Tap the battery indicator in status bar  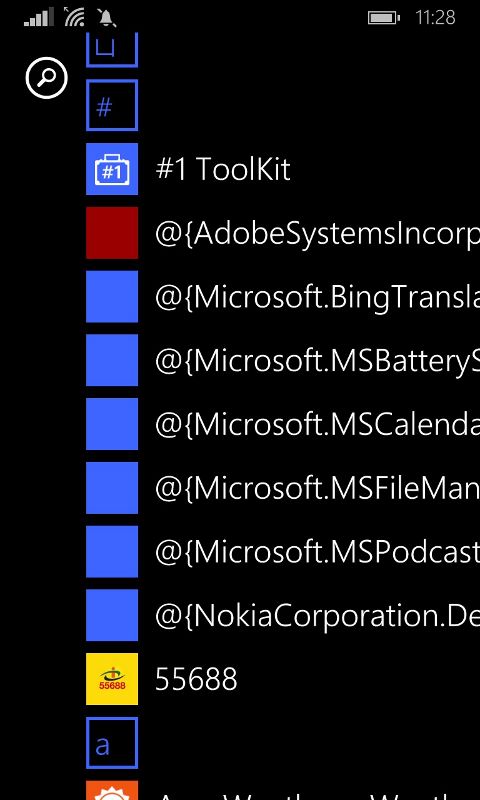pos(384,18)
